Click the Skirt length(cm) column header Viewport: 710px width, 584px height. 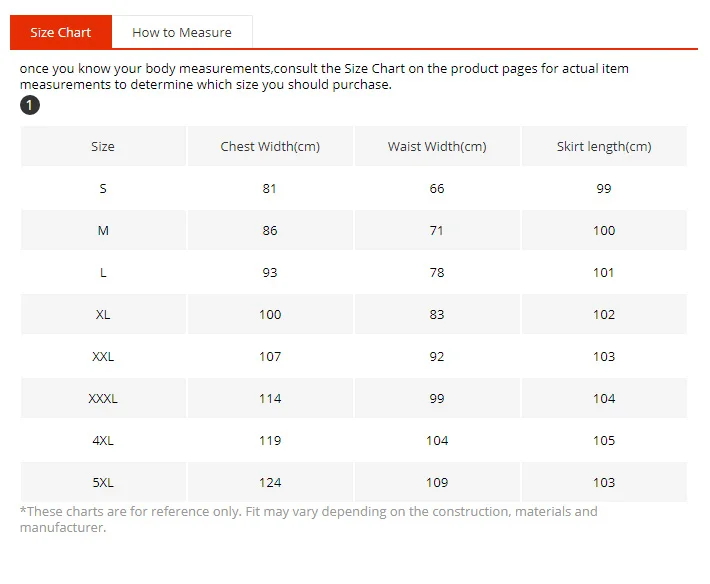point(604,146)
